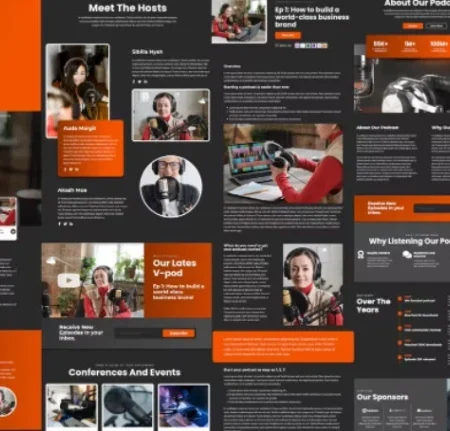The height and width of the screenshot is (431, 450).
Task: Click the Receive New Episodes text beside Subscribe
Action: click(81, 333)
